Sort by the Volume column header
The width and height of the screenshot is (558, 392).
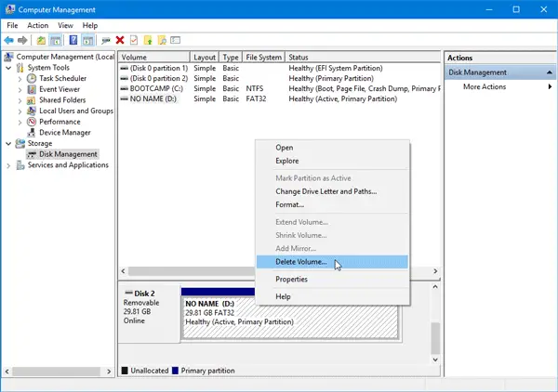[154, 58]
